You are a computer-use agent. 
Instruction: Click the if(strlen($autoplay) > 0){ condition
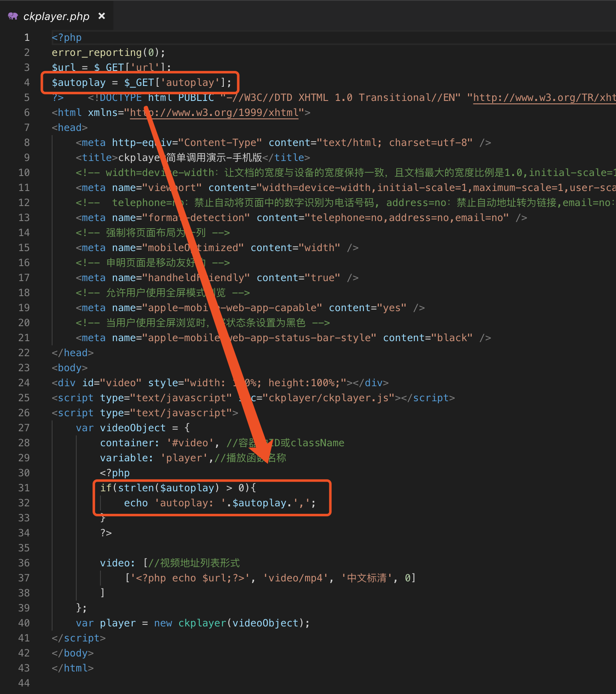click(178, 488)
